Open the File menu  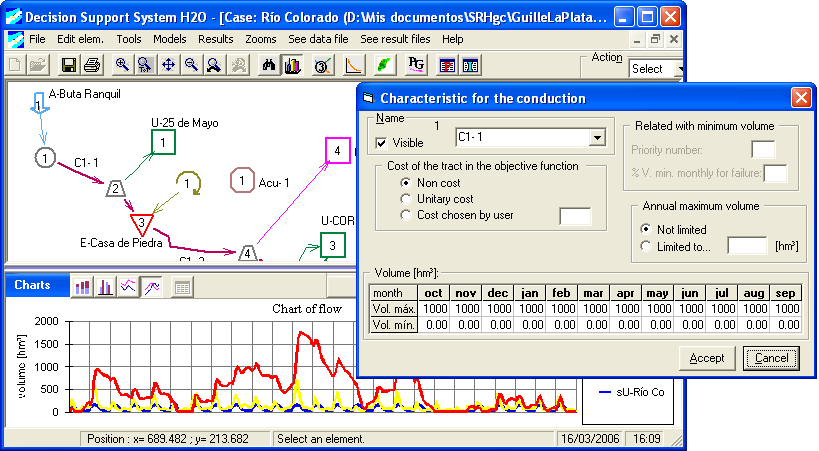click(x=37, y=39)
